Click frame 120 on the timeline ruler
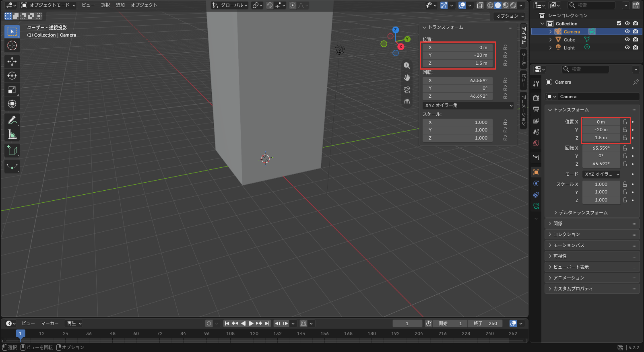This screenshot has width=644, height=352. click(x=254, y=333)
